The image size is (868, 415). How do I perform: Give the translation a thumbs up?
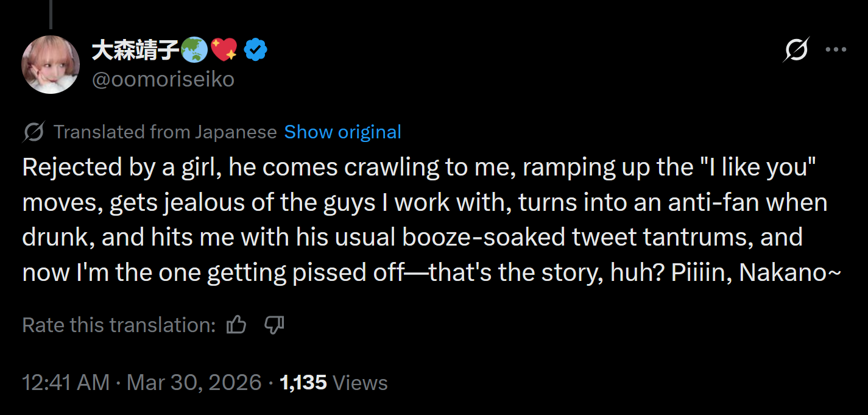pos(236,325)
